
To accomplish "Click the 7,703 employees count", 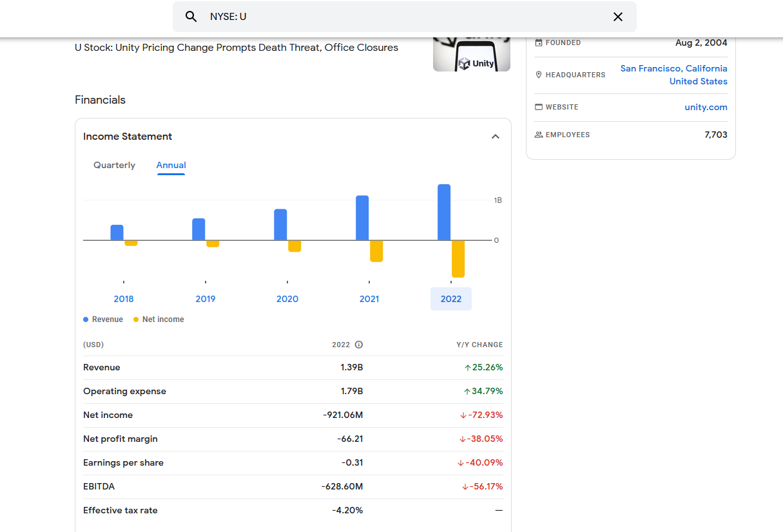I will 716,135.
